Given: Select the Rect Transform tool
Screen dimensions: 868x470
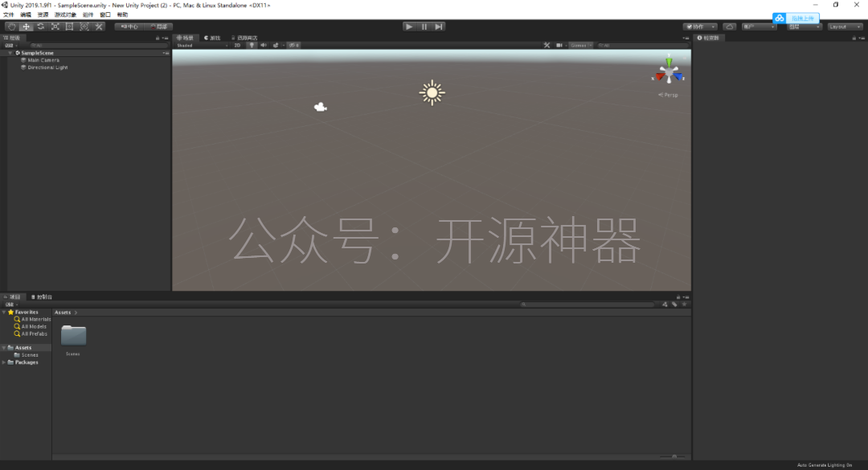Looking at the screenshot, I should [x=70, y=27].
